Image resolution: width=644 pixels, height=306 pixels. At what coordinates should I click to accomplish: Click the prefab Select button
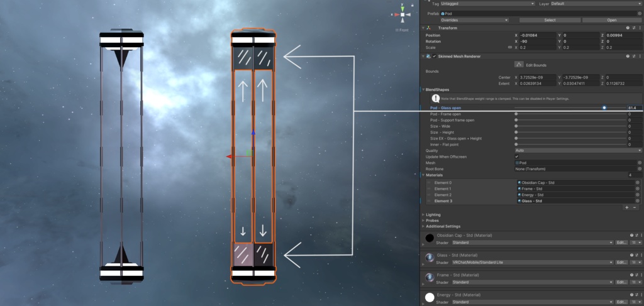(550, 19)
